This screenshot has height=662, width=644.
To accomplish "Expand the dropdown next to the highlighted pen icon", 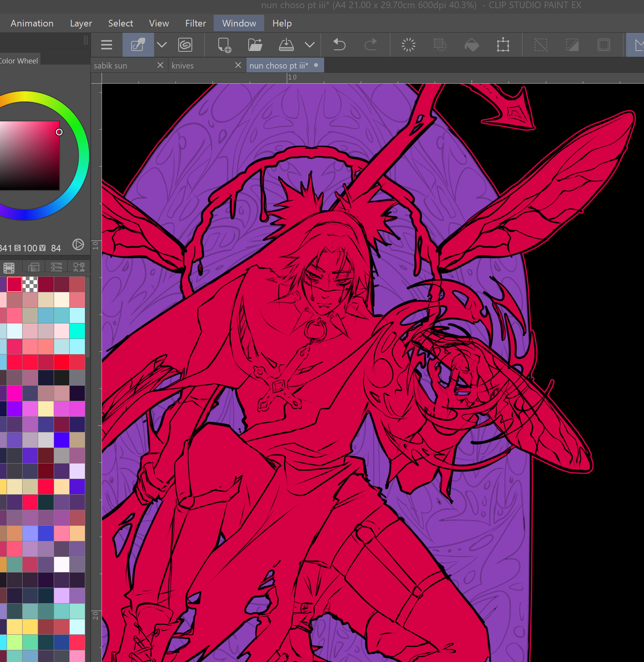I will (162, 45).
